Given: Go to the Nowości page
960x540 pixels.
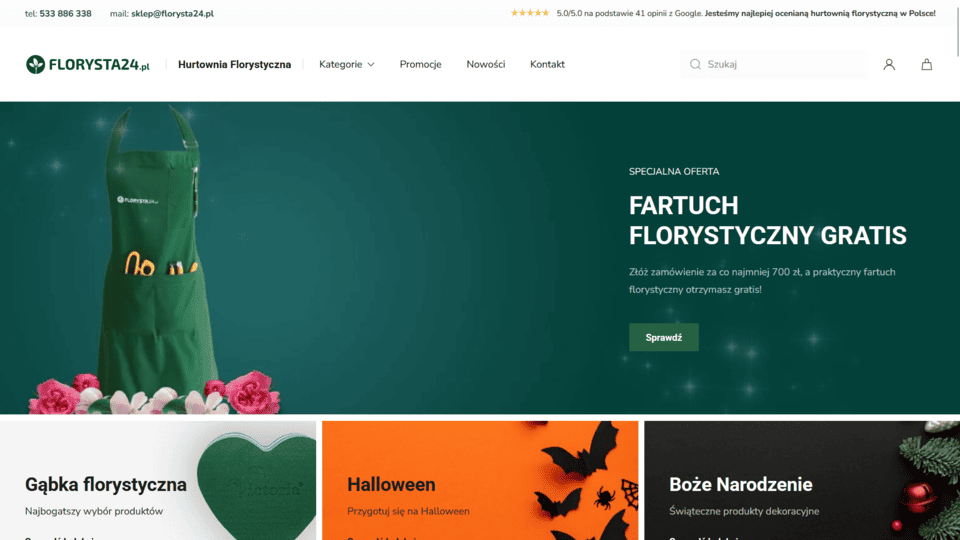Looking at the screenshot, I should [x=486, y=64].
